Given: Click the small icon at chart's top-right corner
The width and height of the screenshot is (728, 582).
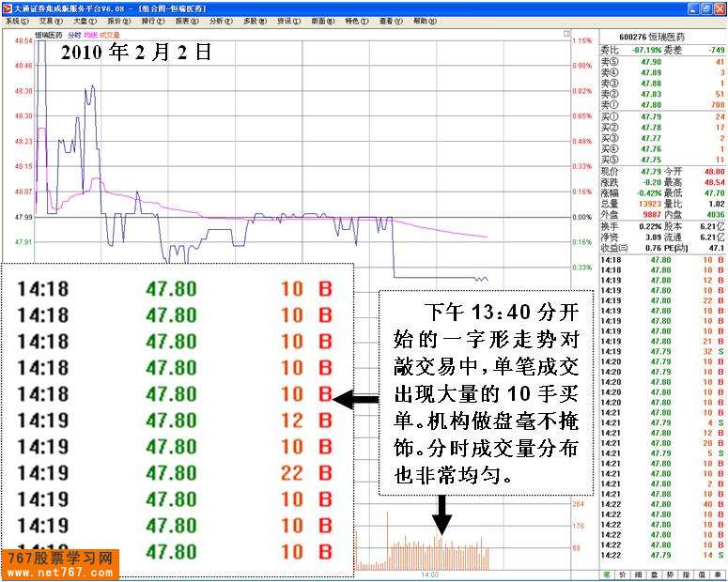Looking at the screenshot, I should coord(566,33).
